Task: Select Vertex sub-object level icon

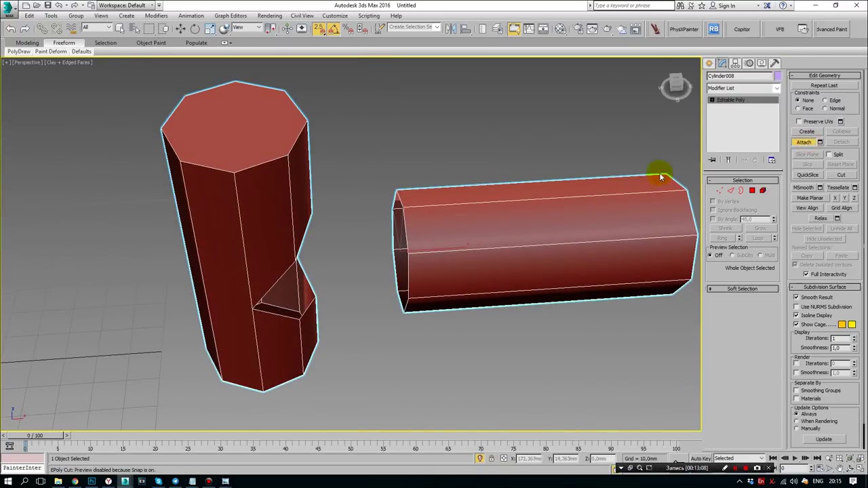Action: pos(719,190)
